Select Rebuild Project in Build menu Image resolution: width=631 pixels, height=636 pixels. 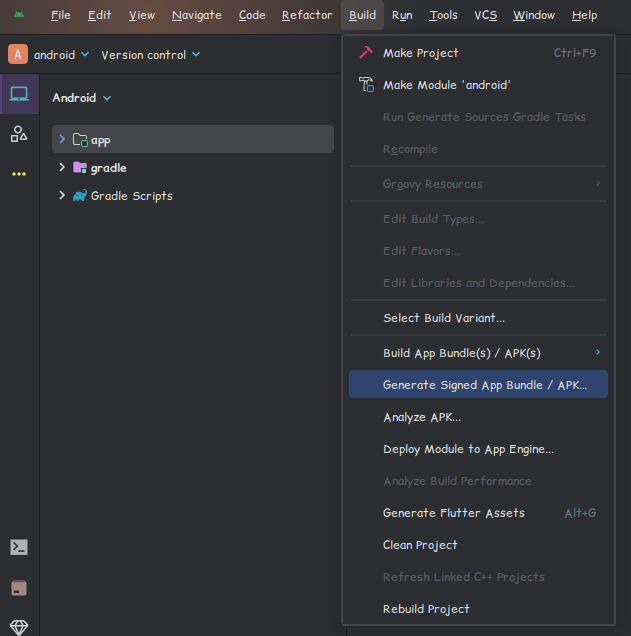pos(426,609)
